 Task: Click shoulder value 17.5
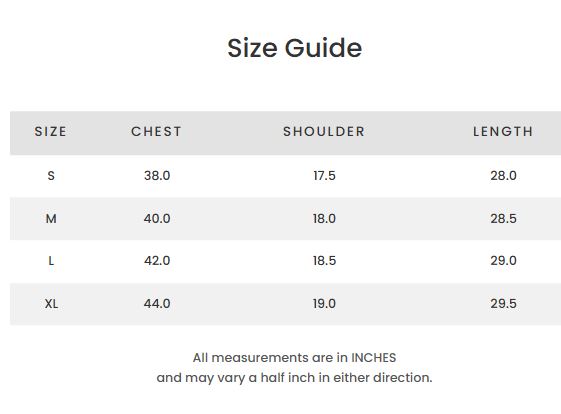point(325,176)
